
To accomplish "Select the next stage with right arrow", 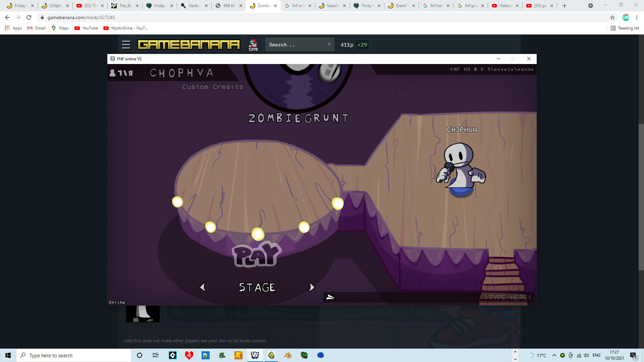I will [x=312, y=287].
